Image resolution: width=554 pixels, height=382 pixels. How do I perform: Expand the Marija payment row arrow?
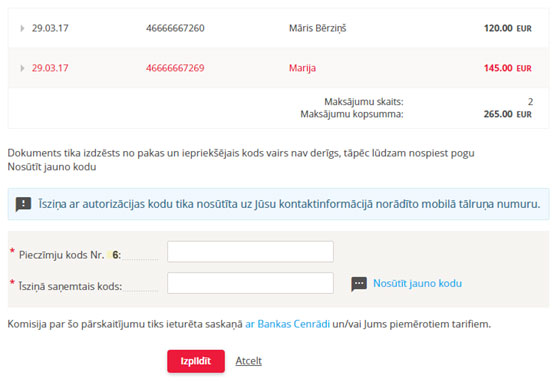(22, 68)
